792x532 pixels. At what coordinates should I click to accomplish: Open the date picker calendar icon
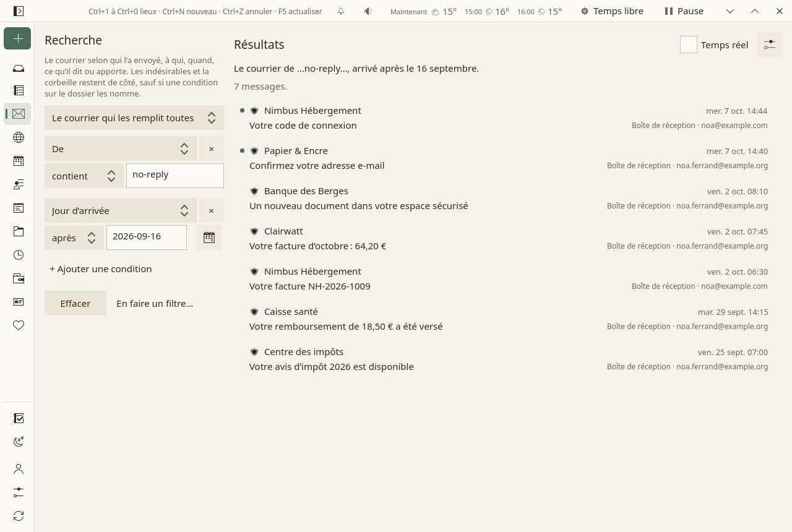pyautogui.click(x=209, y=238)
